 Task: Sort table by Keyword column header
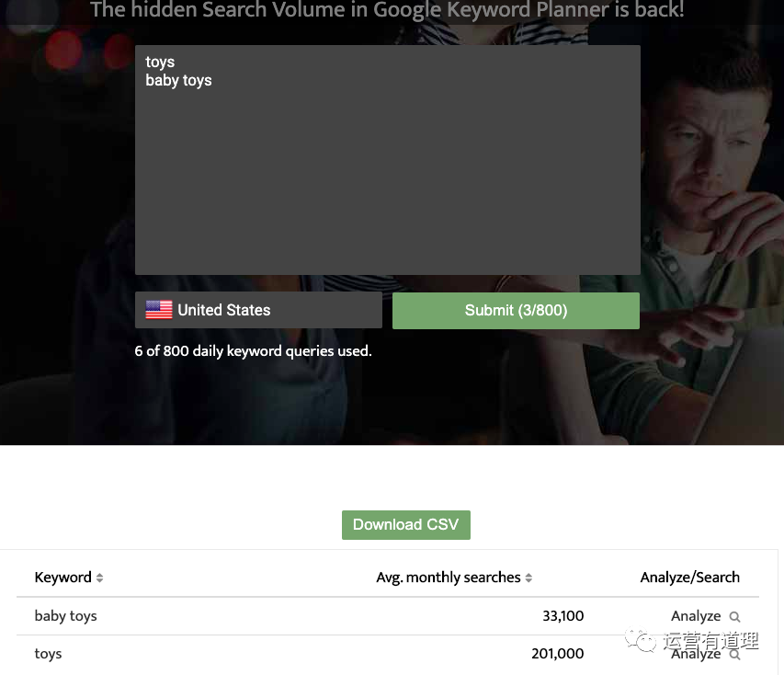coord(62,578)
